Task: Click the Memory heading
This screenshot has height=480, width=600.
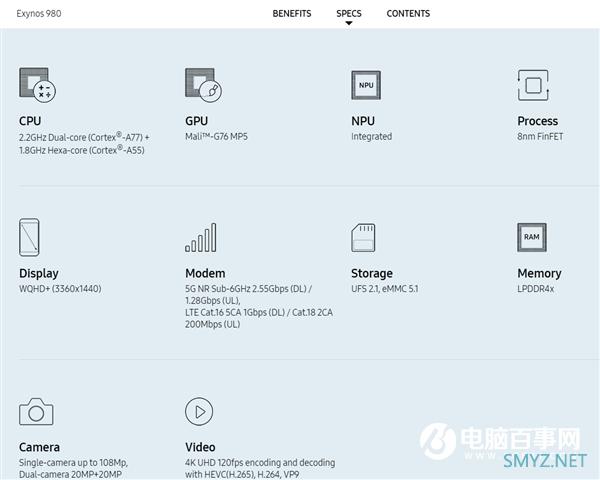Action: coord(539,273)
